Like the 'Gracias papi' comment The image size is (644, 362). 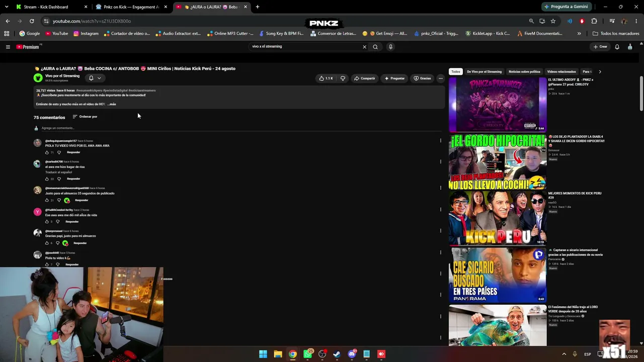tap(47, 243)
